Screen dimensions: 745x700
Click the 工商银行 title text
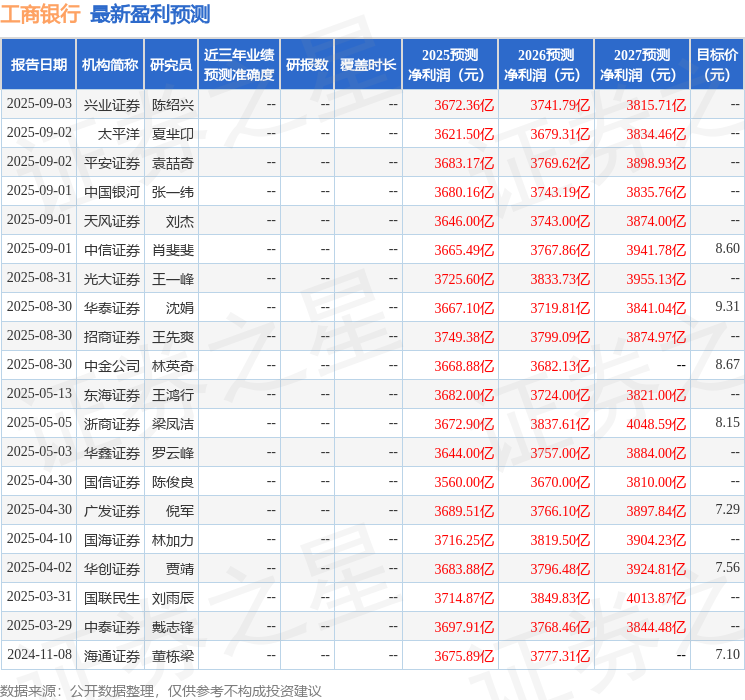(40, 14)
